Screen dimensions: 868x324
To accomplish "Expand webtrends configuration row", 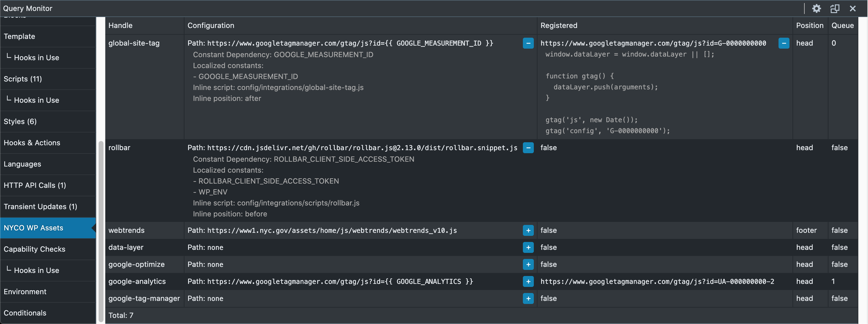I will 528,230.
